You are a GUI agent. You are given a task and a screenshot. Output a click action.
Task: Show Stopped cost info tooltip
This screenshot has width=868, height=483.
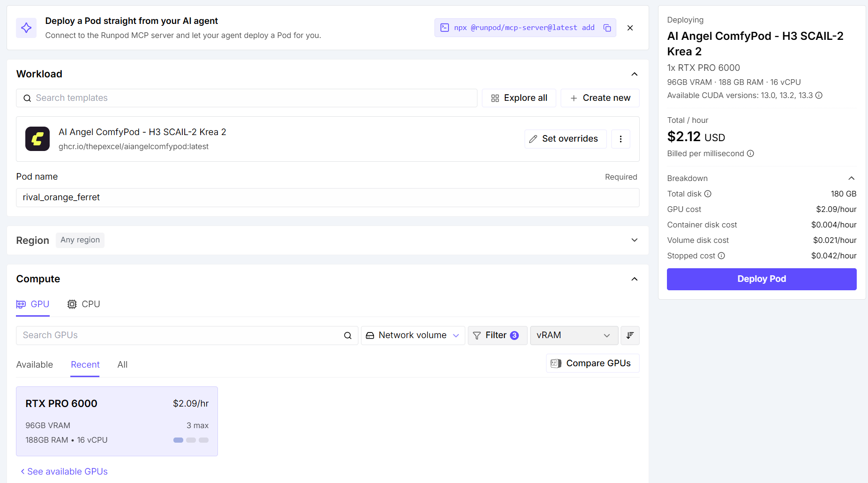tap(721, 256)
